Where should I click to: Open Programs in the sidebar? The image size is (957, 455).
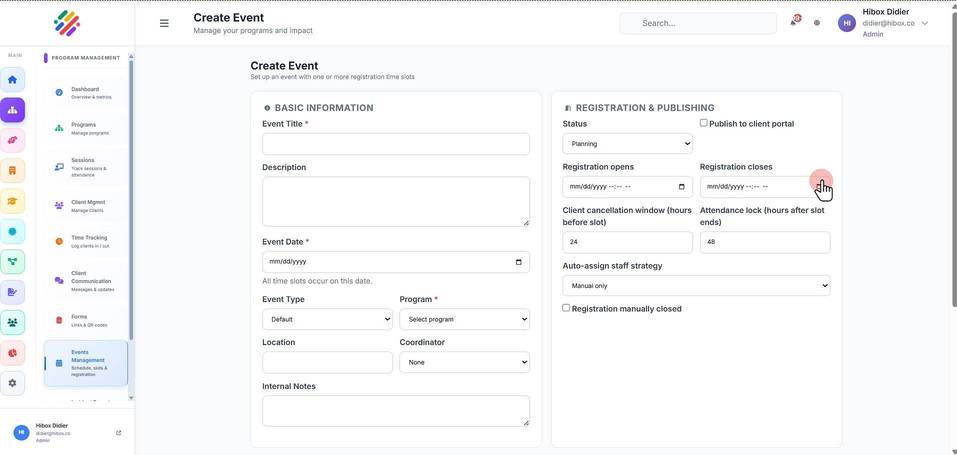(x=85, y=128)
